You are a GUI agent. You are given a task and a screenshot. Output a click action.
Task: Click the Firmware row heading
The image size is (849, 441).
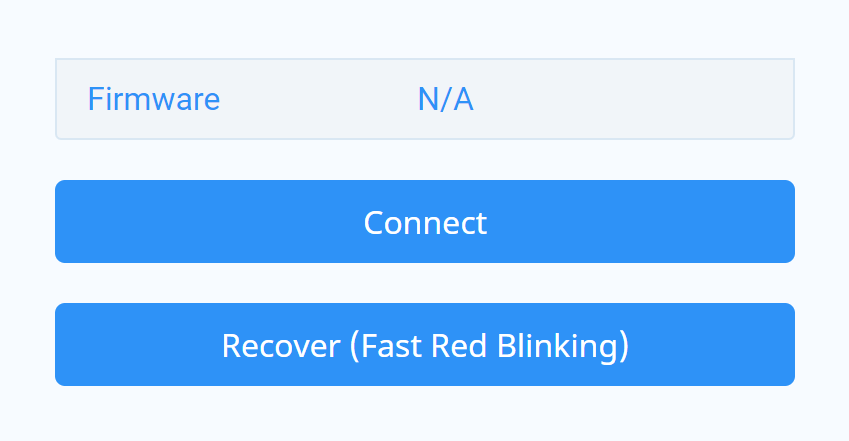(x=154, y=99)
